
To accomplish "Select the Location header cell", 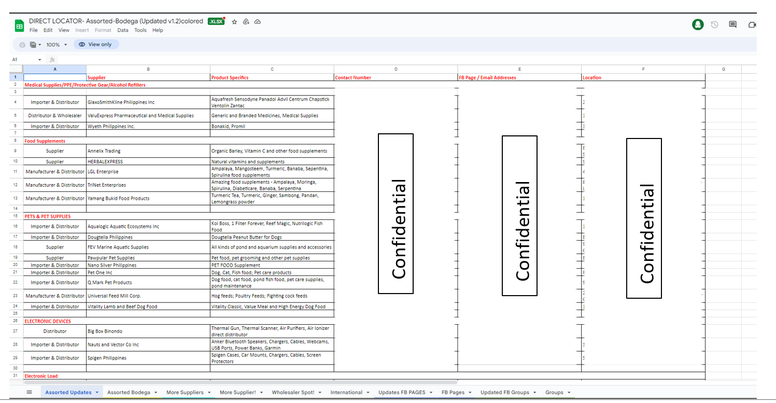I will point(643,77).
